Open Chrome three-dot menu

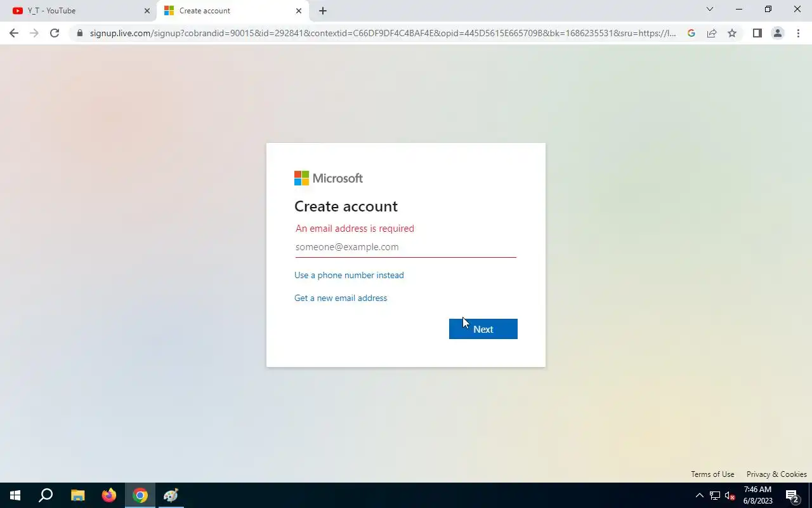tap(798, 33)
